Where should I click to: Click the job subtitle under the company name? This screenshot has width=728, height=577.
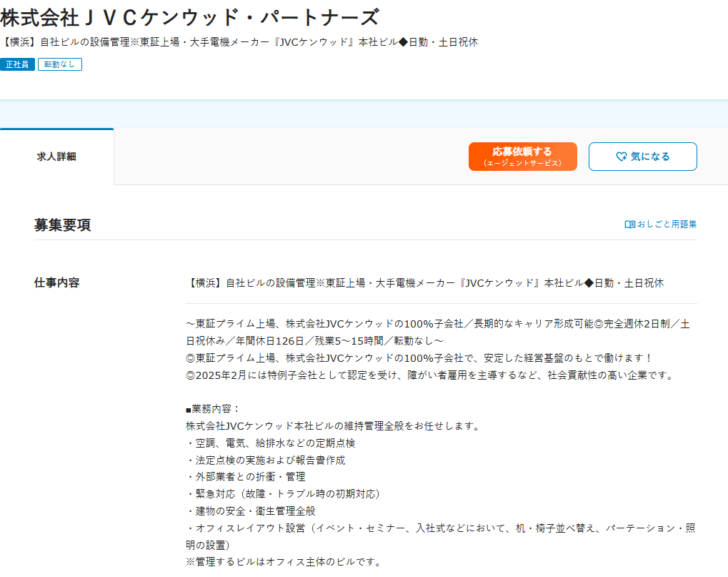(x=239, y=42)
